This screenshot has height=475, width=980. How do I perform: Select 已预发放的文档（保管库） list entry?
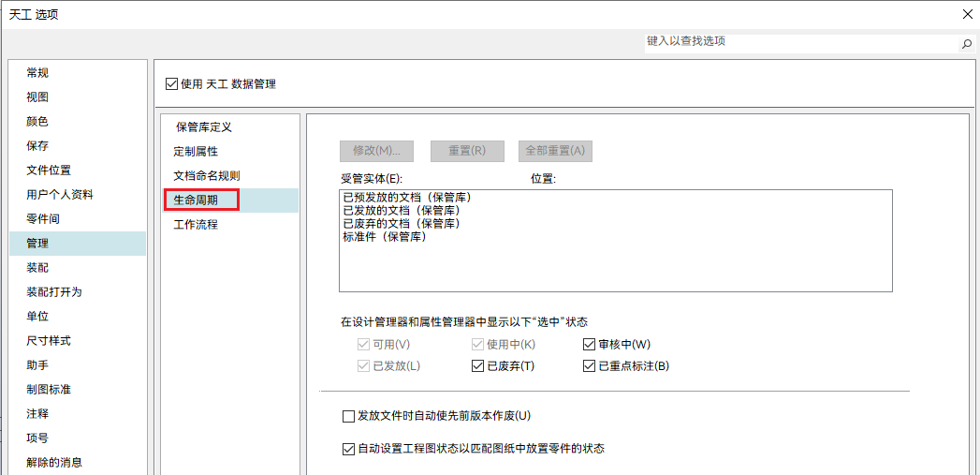(406, 198)
